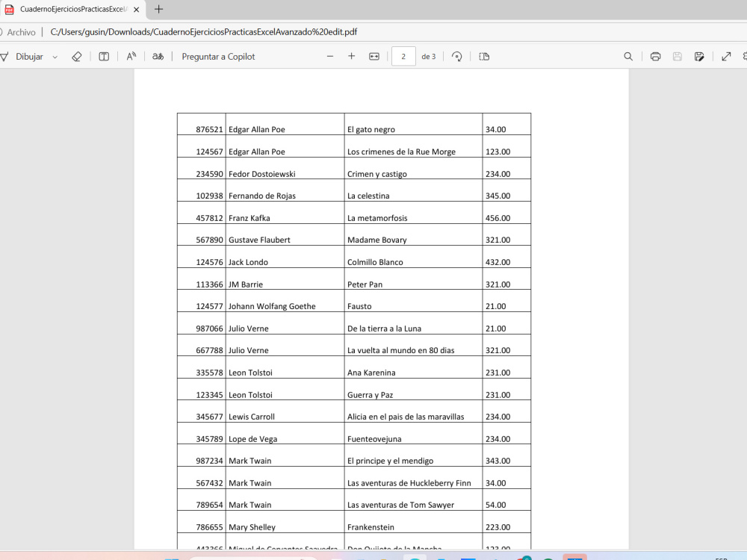The height and width of the screenshot is (560, 747).
Task: Select price '343.00'
Action: click(x=498, y=461)
